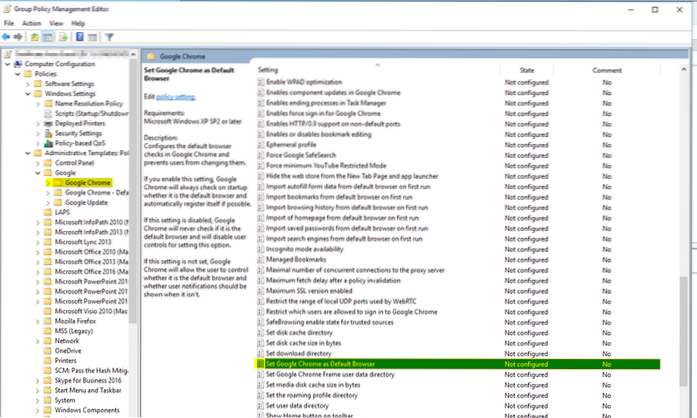Click the Deployed Printers icon in the tree

click(48, 121)
